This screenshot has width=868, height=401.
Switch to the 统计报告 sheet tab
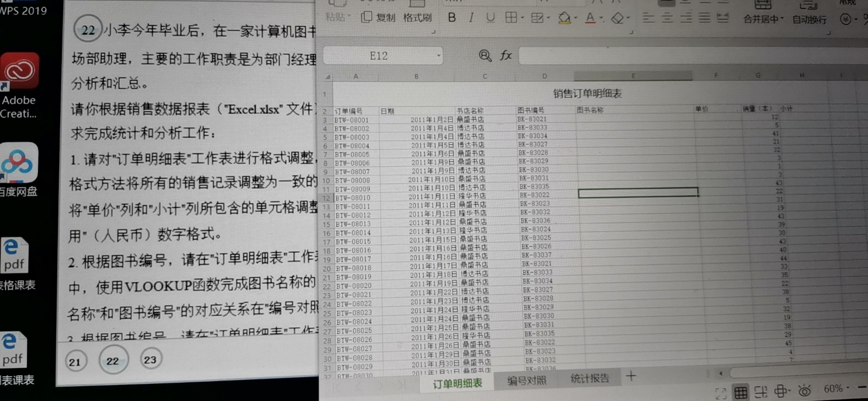click(x=590, y=378)
